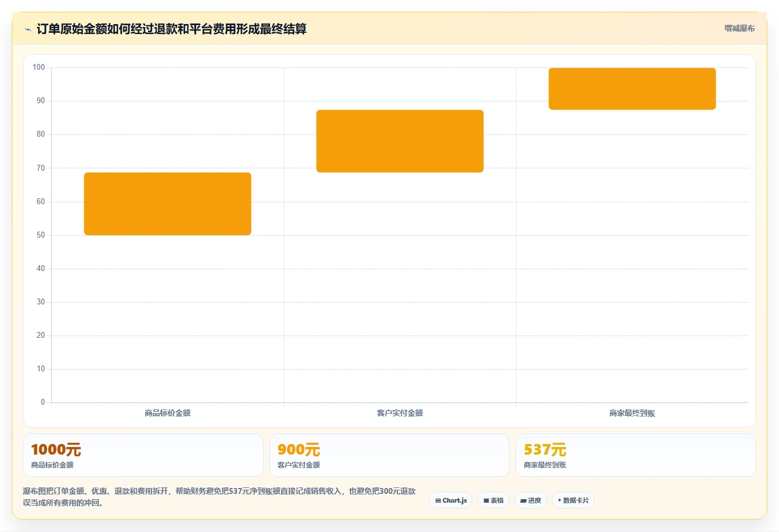Screen dimensions: 779x532
Task: Click the chart title 订单原始金额如何经过退款
Action: 171,29
